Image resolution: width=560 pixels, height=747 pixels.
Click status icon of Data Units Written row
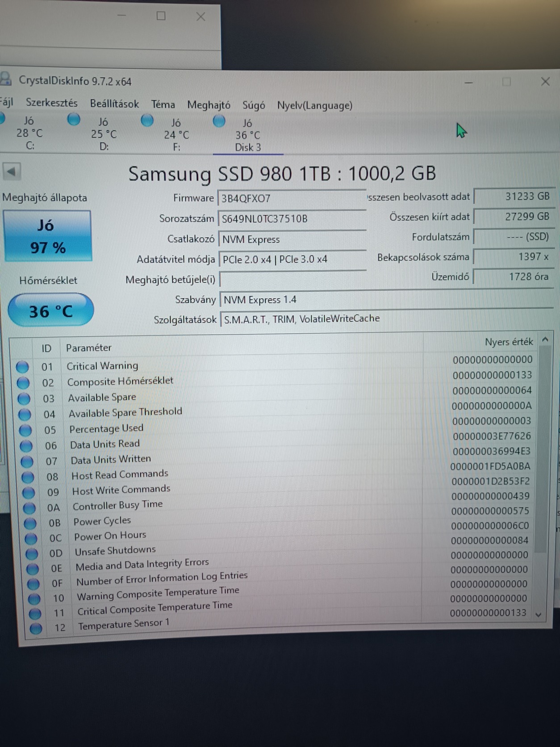(27, 462)
